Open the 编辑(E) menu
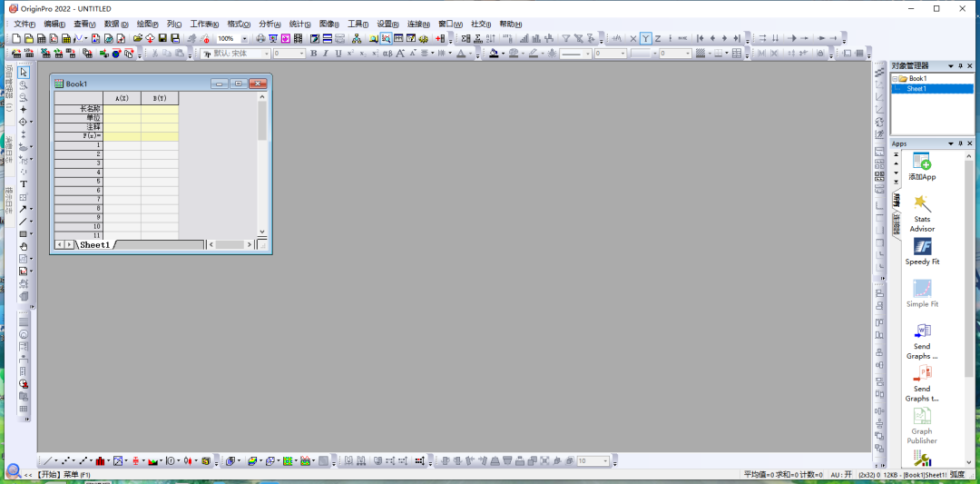Screen dimensions: 980x484 pos(55,24)
